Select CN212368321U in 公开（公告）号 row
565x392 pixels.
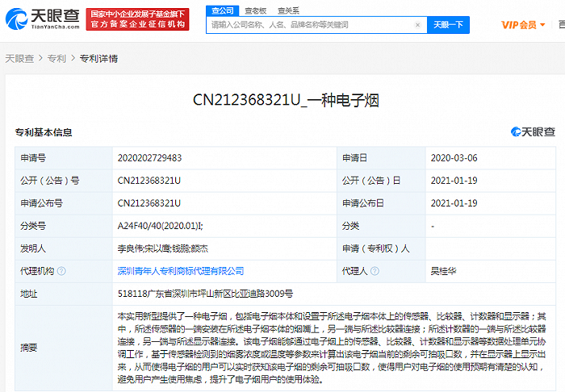point(149,181)
